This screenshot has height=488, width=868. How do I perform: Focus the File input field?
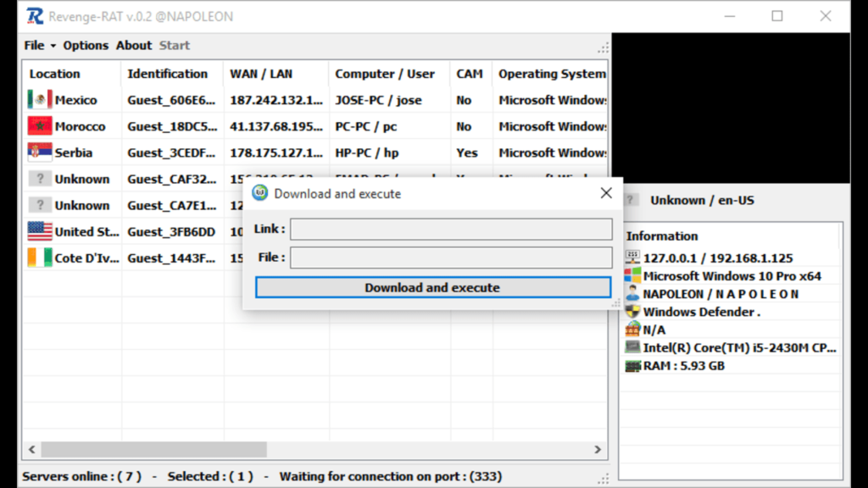click(451, 258)
